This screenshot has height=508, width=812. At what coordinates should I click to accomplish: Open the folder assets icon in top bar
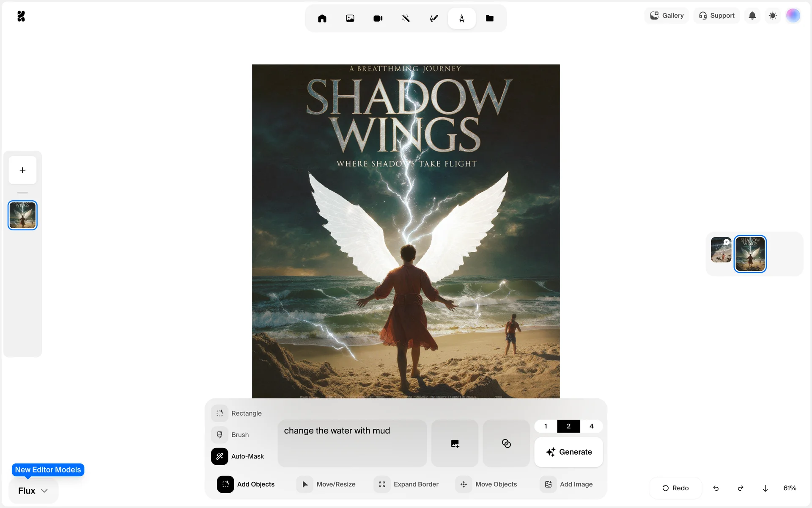point(489,18)
